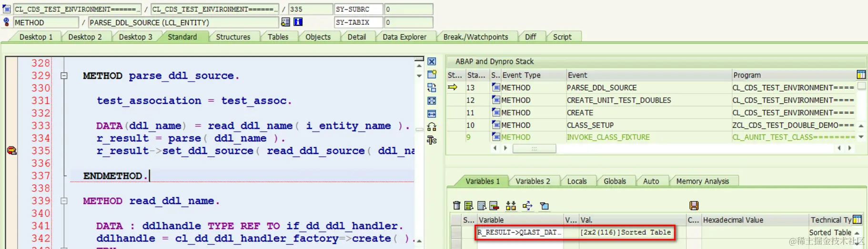Click the line number field showing 335
Viewport: 868px width, 249px height.
tap(311, 9)
